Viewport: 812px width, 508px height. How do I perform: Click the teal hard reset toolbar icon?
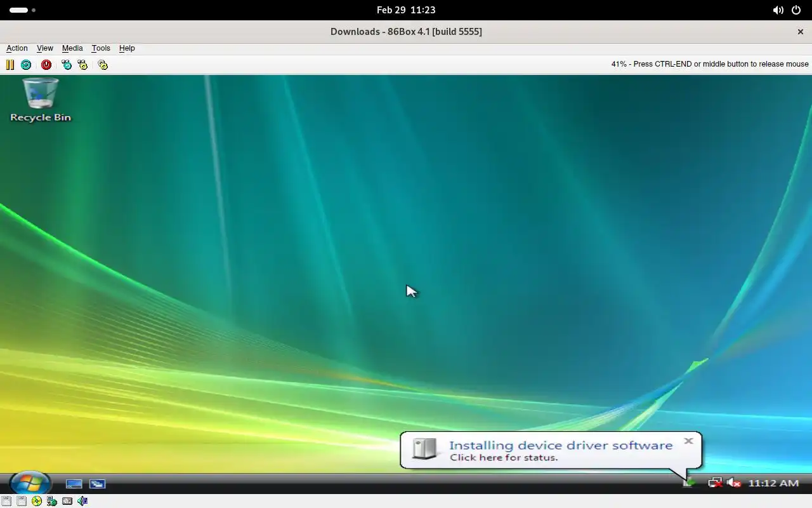(26, 65)
